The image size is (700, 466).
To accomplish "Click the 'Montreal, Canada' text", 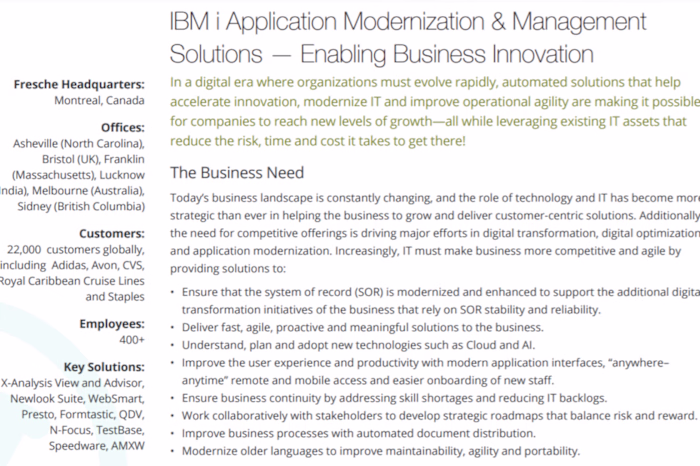I will (x=99, y=100).
